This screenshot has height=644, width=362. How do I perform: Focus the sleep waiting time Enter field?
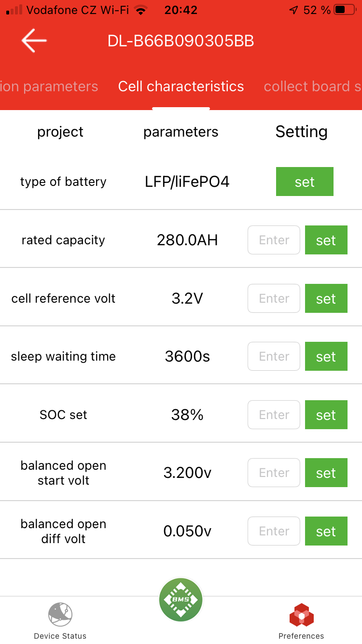click(274, 356)
